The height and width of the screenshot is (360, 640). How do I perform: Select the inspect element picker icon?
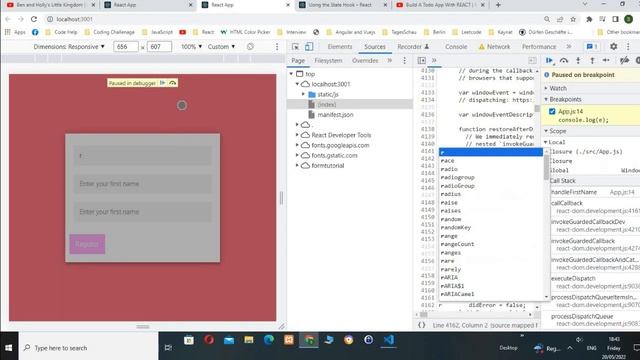tap(296, 47)
